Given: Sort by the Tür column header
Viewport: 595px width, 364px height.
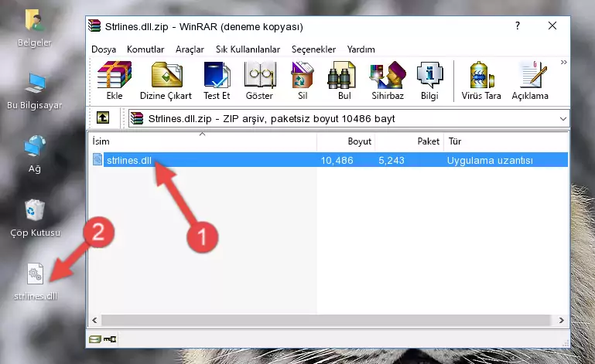Looking at the screenshot, I should (506, 141).
